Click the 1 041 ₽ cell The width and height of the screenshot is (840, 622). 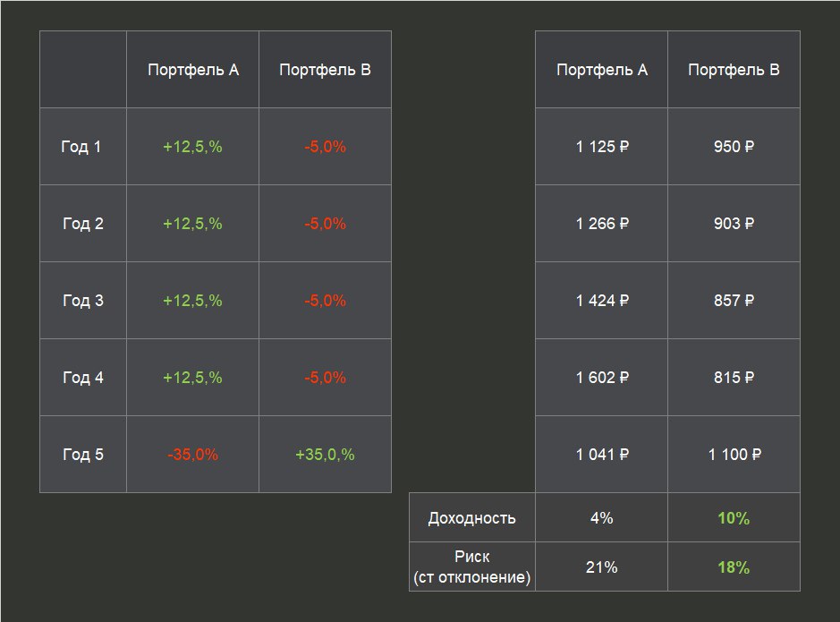602,455
